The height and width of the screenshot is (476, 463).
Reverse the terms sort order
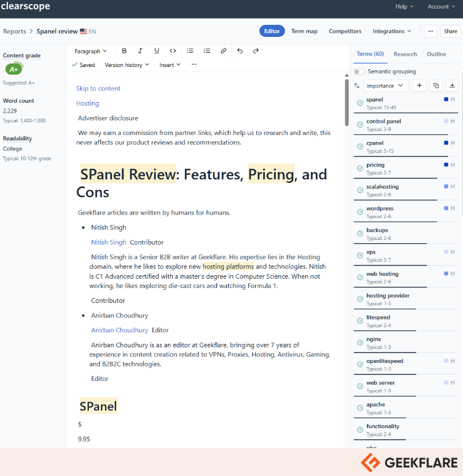point(357,86)
